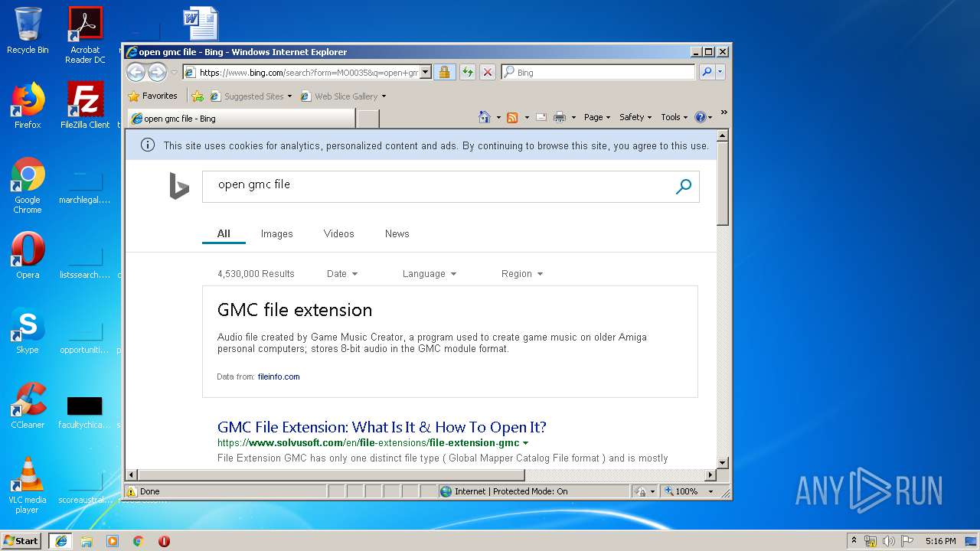Click the horizontal scroll right arrow
980x551 pixels.
click(710, 475)
